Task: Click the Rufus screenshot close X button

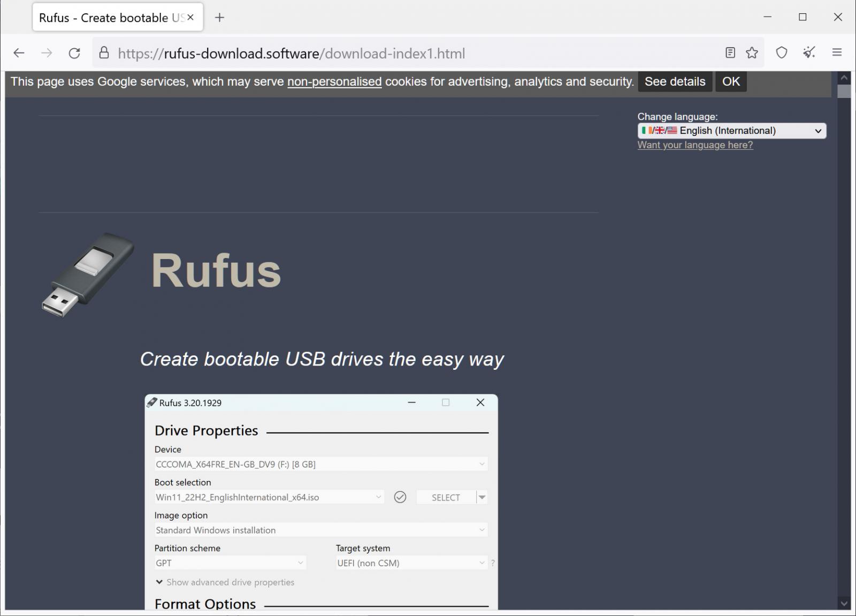Action: click(480, 402)
